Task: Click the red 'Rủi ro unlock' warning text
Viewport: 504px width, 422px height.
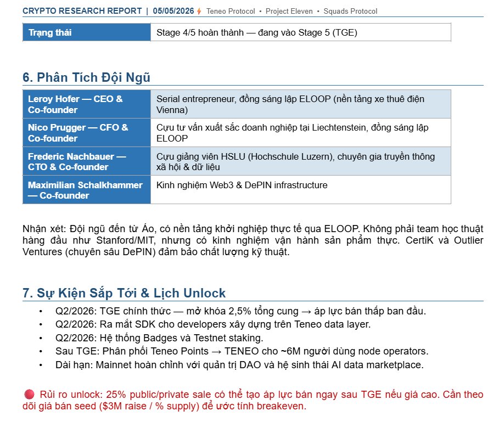Action: [253, 400]
